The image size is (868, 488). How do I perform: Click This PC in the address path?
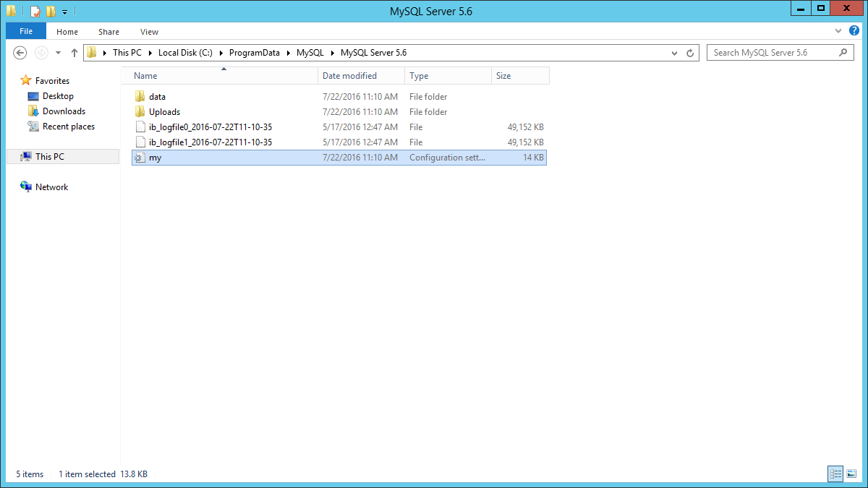pyautogui.click(x=127, y=53)
